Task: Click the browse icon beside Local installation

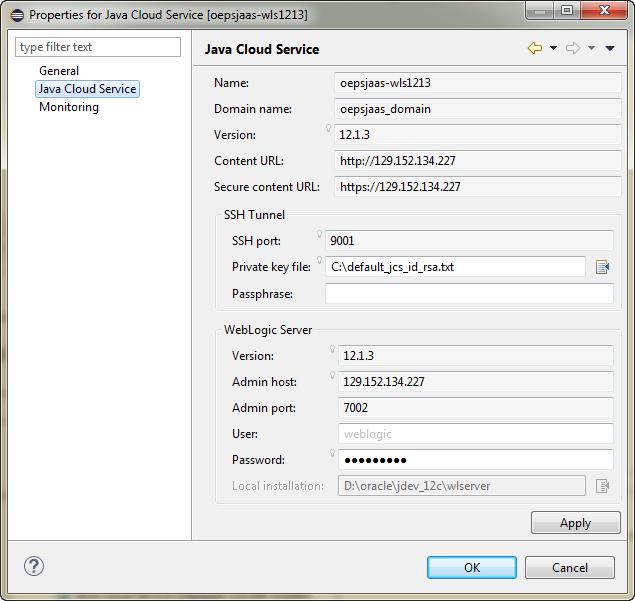Action: [x=603, y=486]
